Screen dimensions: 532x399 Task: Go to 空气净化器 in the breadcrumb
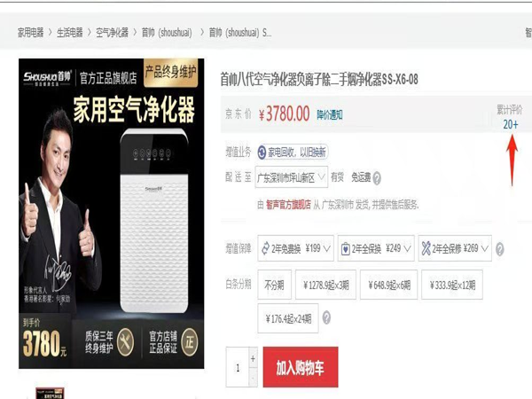(x=112, y=33)
